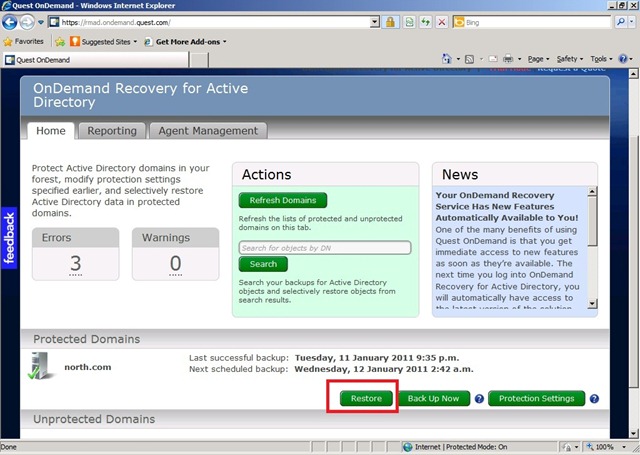Image resolution: width=640 pixels, height=455 pixels.
Task: Click the address bar URL field
Action: tap(209, 22)
